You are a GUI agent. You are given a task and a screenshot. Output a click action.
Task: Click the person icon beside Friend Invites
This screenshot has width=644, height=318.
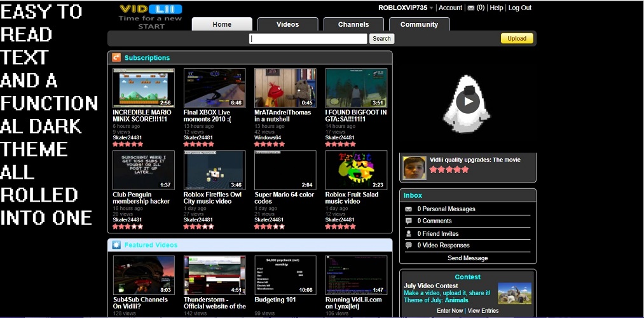click(x=408, y=233)
